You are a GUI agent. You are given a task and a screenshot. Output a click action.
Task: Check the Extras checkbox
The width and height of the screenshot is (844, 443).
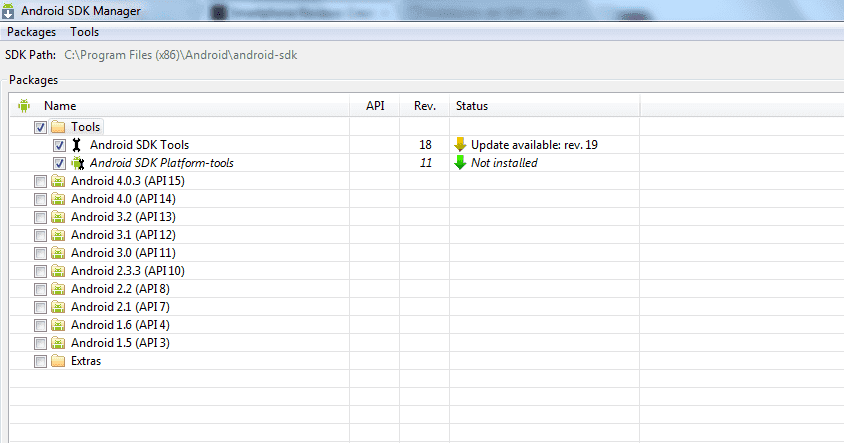pyautogui.click(x=40, y=361)
